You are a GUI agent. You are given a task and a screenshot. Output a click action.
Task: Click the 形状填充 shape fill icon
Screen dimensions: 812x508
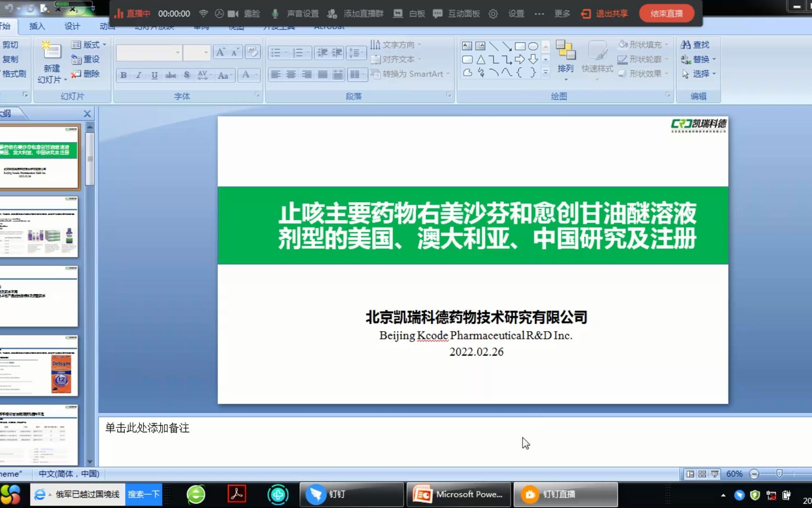pyautogui.click(x=623, y=44)
